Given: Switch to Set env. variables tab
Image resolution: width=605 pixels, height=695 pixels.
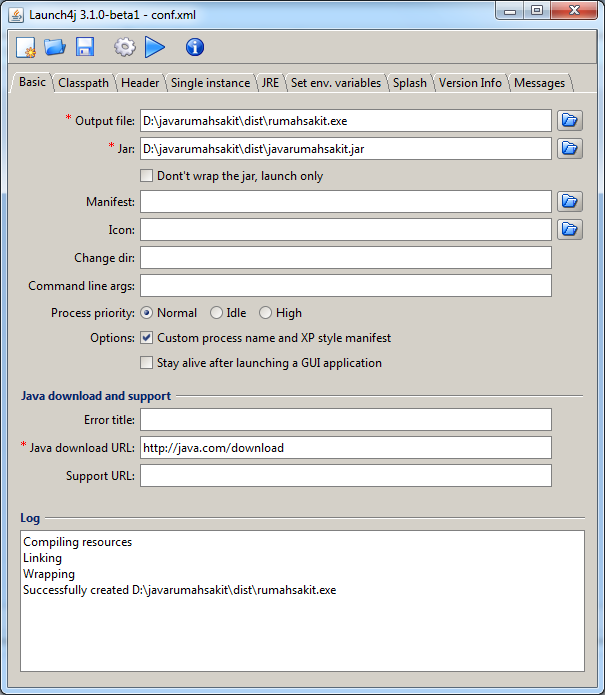Looking at the screenshot, I should [x=336, y=83].
